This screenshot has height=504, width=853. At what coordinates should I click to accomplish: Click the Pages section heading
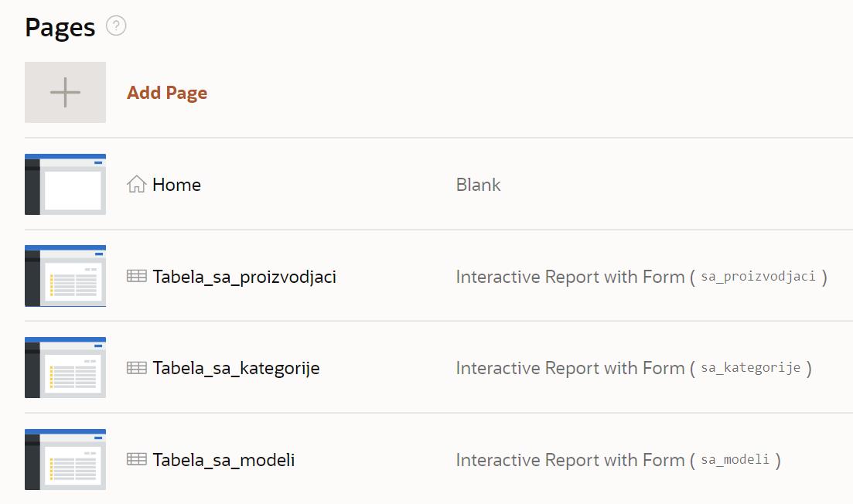coord(60,28)
